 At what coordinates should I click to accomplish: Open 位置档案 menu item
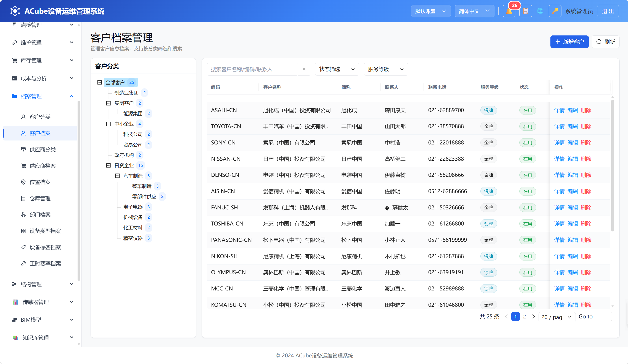pyautogui.click(x=40, y=182)
